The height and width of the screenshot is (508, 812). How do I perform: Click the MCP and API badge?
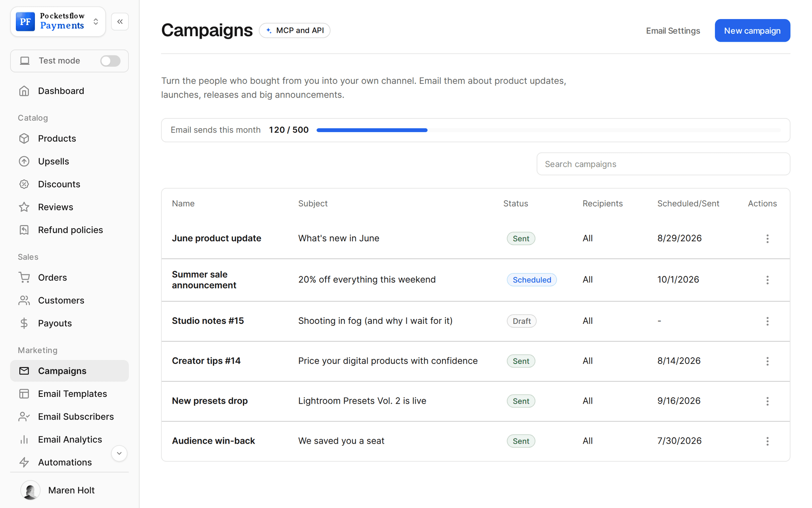(295, 30)
